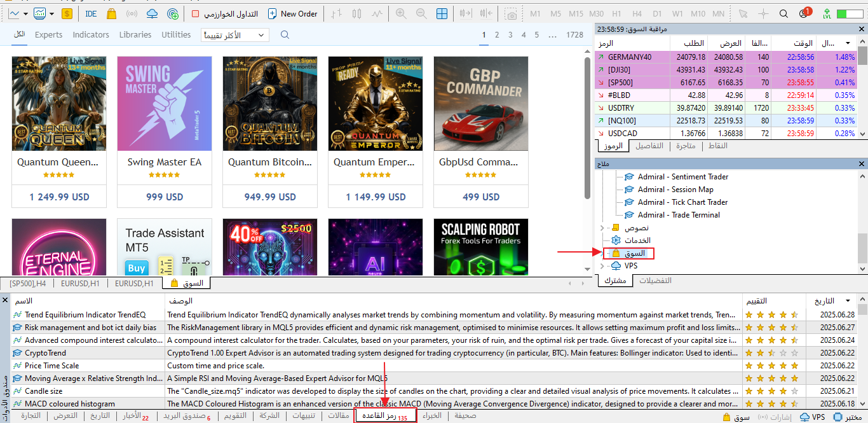Switch chart to line chart mode

(377, 13)
